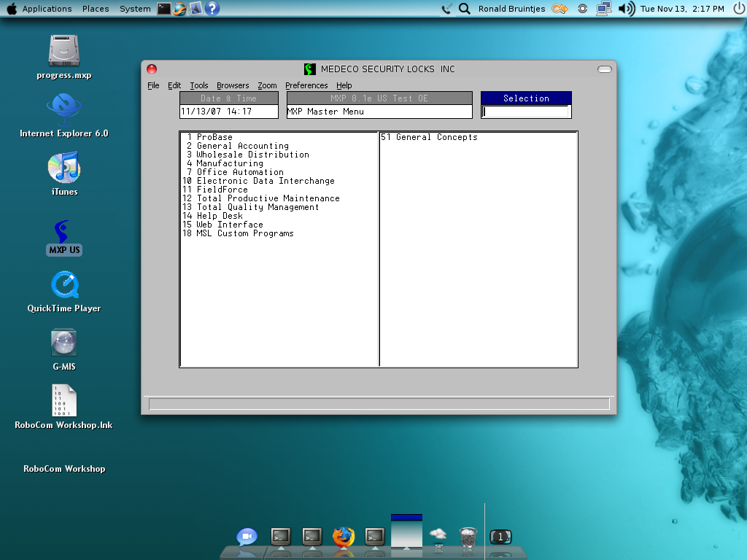
Task: Click the workspace switcher numbered 1
Action: [500, 537]
